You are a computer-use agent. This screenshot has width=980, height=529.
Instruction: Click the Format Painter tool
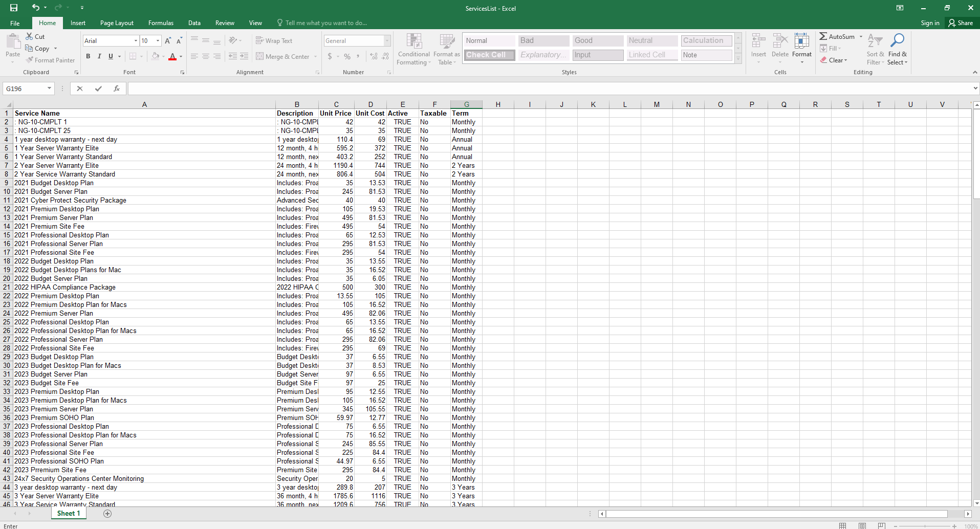click(51, 60)
